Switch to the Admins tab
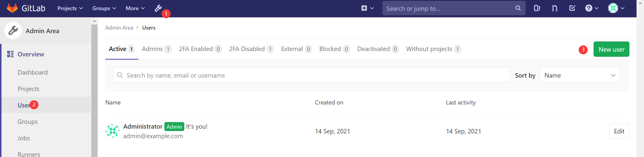The width and height of the screenshot is (644, 157). (x=156, y=49)
